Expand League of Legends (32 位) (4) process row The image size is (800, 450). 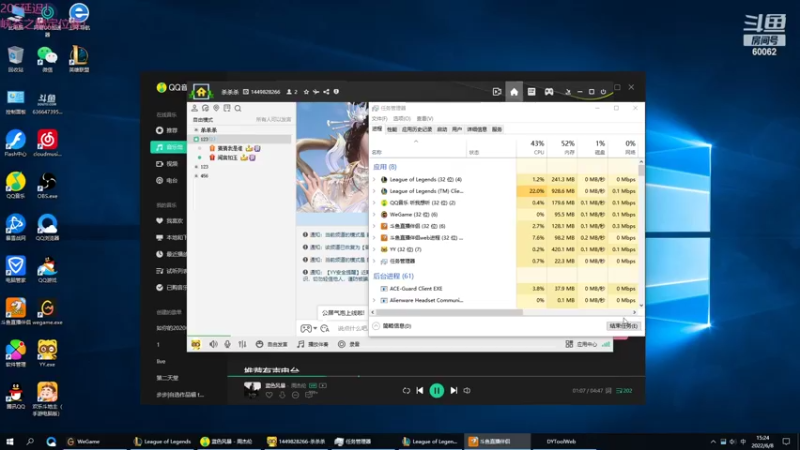point(374,180)
